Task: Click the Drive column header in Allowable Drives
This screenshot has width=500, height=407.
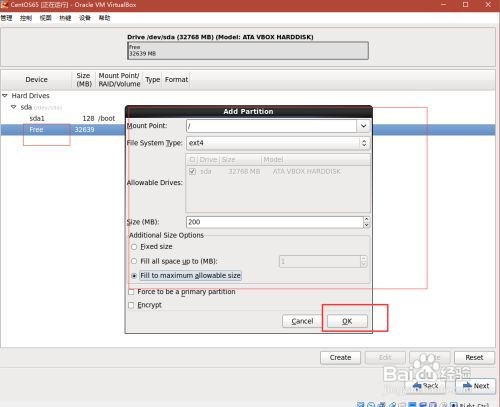Action: point(208,160)
